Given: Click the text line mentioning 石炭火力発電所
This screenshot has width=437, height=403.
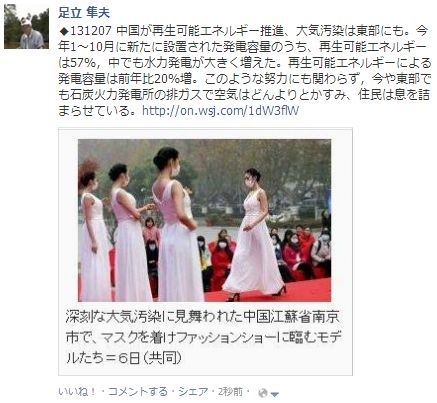Looking at the screenshot, I should tap(244, 95).
